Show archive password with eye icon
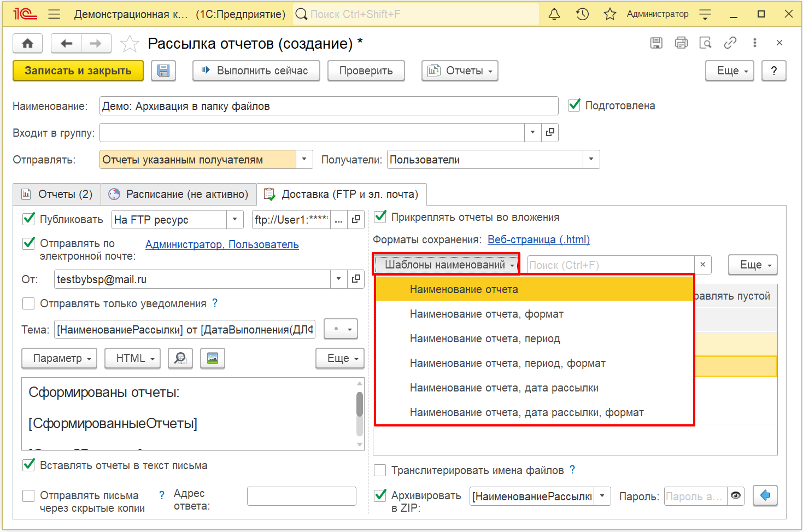Viewport: 803px width, 532px height. click(736, 496)
